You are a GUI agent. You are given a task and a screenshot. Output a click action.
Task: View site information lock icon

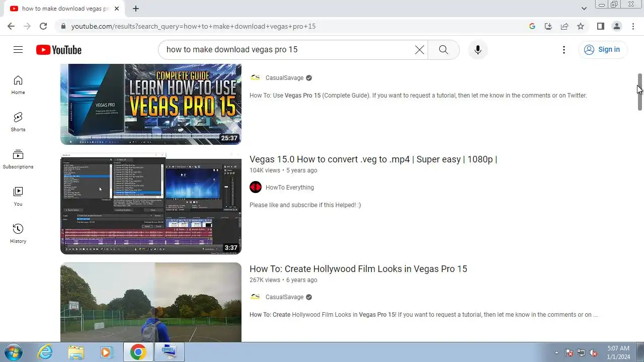(x=63, y=26)
